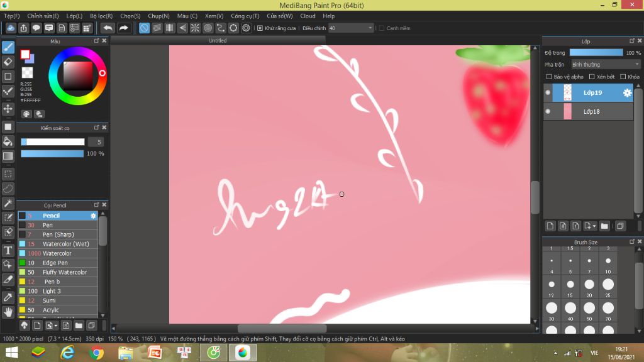
Task: Open Tệp(F) menu
Action: coord(11,16)
